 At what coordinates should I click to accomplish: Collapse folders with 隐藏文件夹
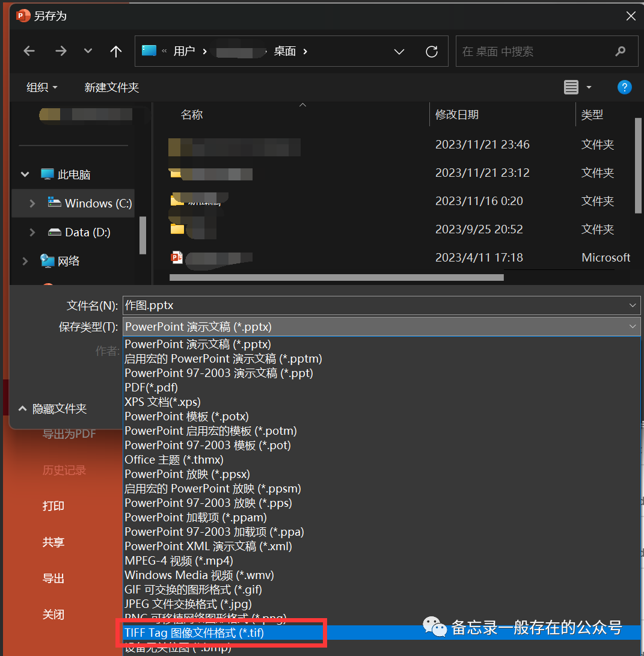[52, 409]
